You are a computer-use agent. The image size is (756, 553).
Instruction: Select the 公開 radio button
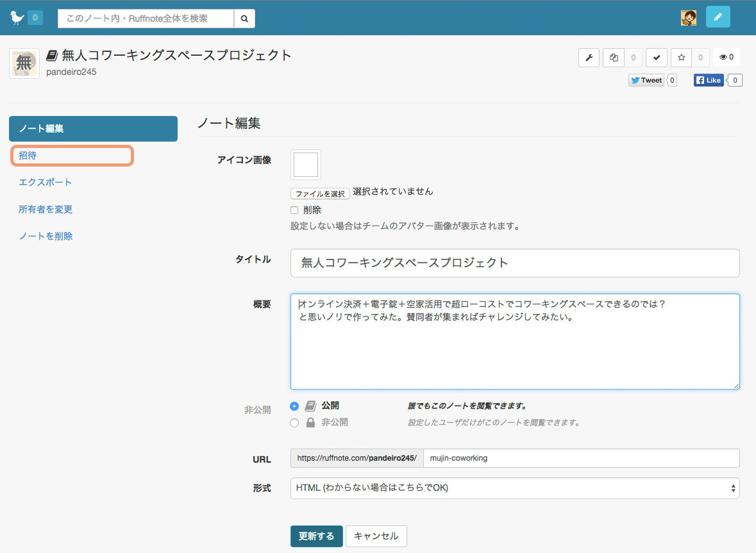[x=294, y=406]
